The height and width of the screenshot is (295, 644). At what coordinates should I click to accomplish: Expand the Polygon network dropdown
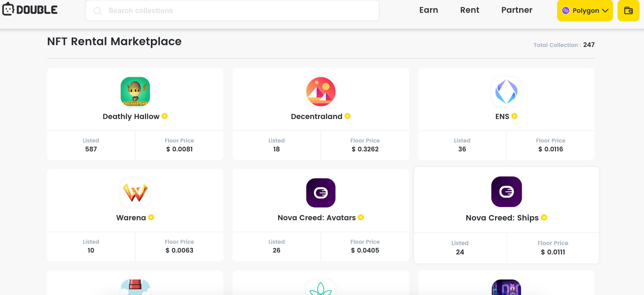point(585,11)
